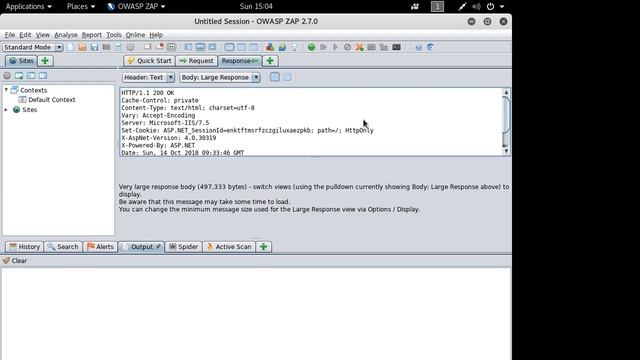Click inside the response header text area
The height and width of the screenshot is (360, 640).
[x=311, y=122]
